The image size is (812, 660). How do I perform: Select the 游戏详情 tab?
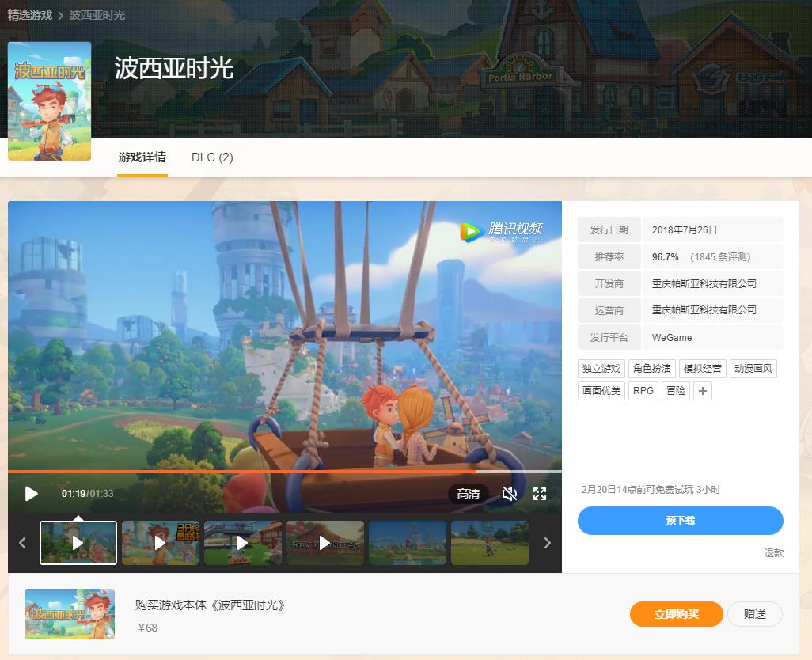click(142, 157)
